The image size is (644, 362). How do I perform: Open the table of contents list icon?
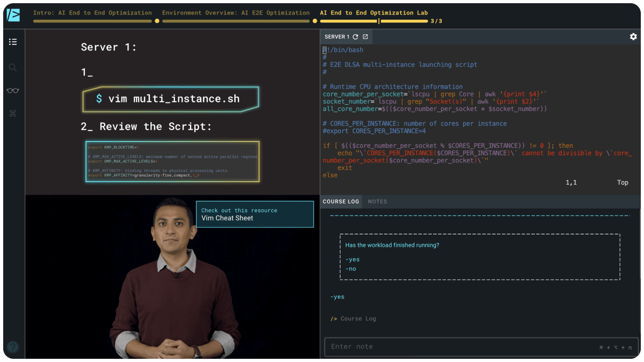[x=13, y=42]
